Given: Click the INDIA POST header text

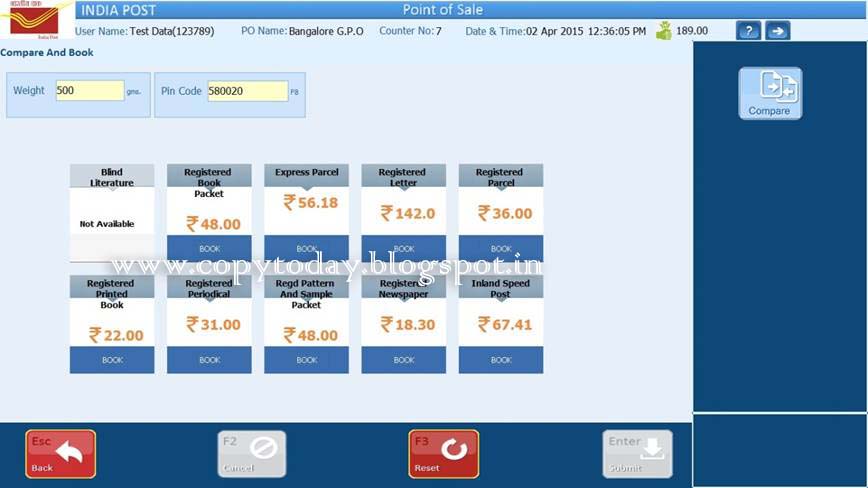Looking at the screenshot, I should point(118,10).
